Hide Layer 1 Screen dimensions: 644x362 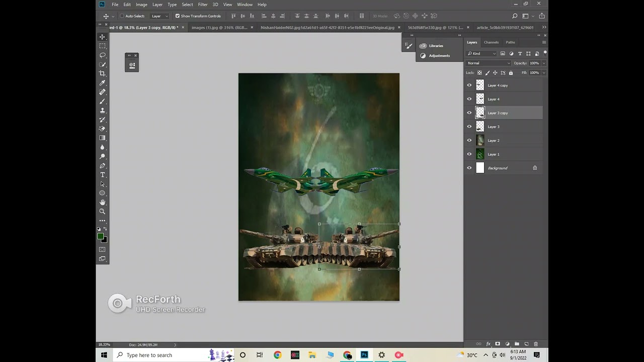point(469,154)
